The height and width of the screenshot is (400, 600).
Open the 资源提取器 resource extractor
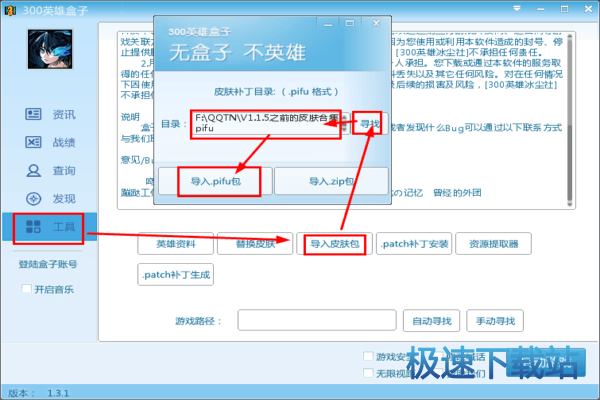click(x=494, y=243)
